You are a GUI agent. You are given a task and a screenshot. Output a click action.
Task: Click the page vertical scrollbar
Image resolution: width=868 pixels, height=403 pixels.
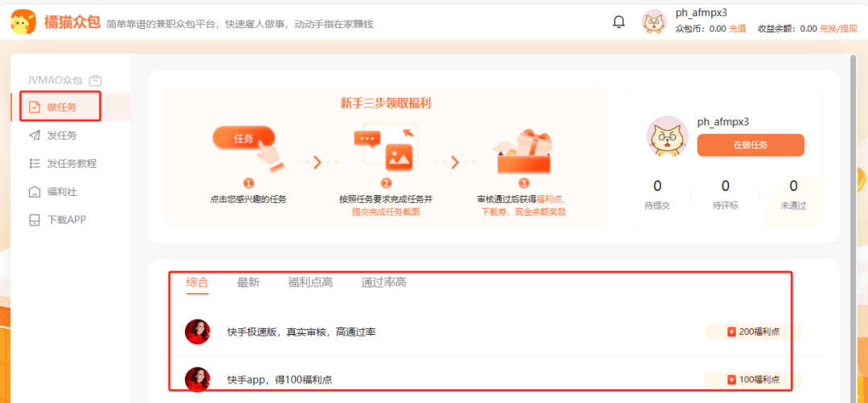[x=853, y=228]
